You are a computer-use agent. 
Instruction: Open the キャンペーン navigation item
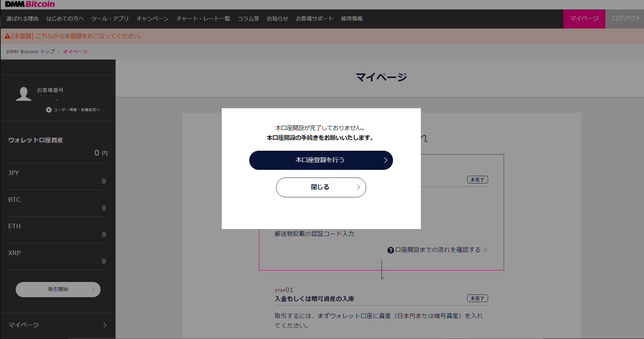click(x=152, y=19)
